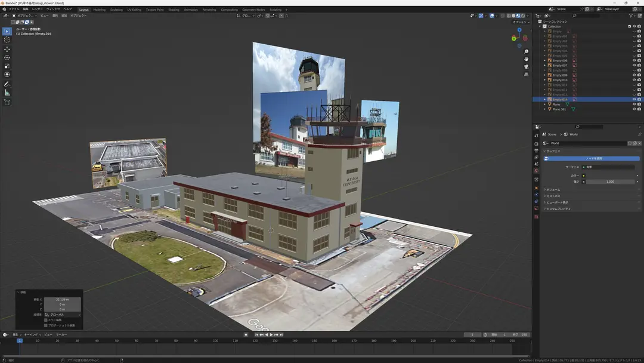Viewport: 644px width, 363px height.
Task: Enable the プロポーショナル編集 checkbox in the operator panel
Action: 45,325
